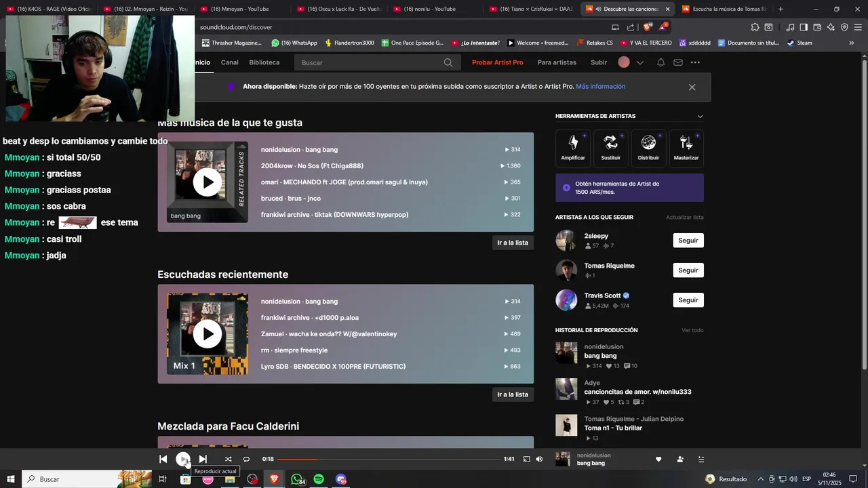Viewport: 868px width, 488px height.
Task: Toggle repeat in the player bar
Action: 246,459
